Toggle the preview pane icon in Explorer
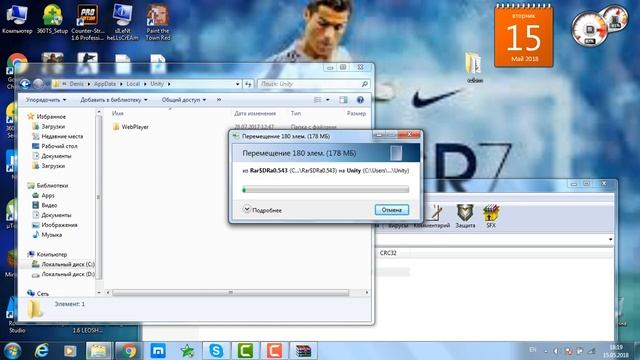Screen dimensions: 640x360 pyautogui.click(x=343, y=100)
